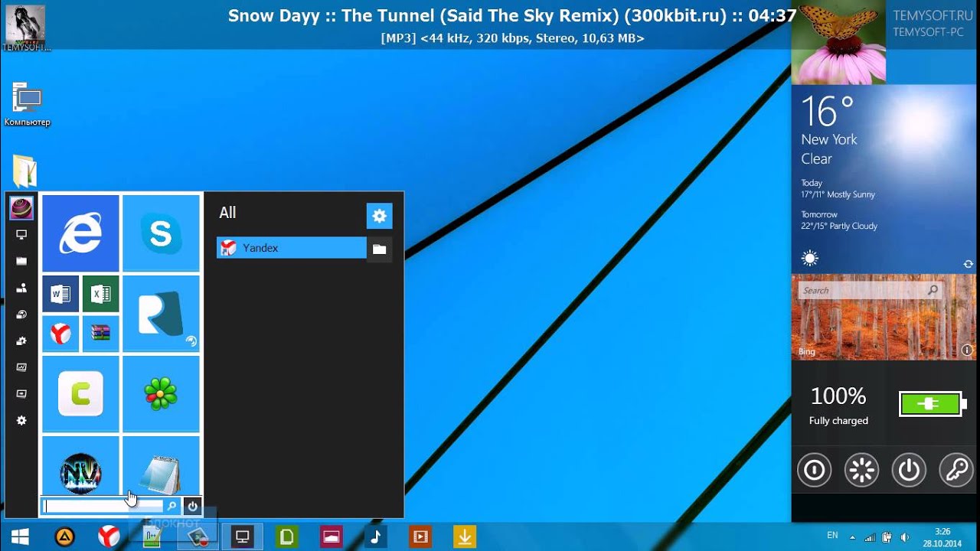The height and width of the screenshot is (551, 980).
Task: Click the EN language indicator
Action: [832, 536]
